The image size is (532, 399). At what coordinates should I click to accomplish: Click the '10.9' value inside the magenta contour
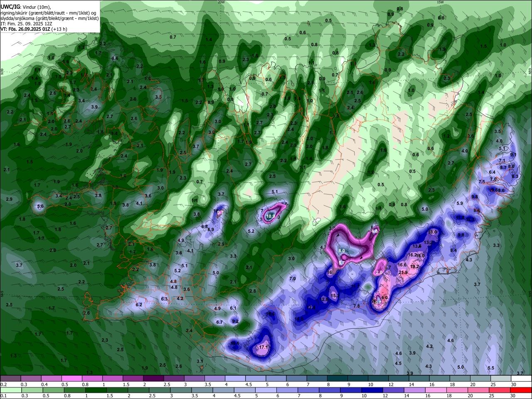(271, 216)
